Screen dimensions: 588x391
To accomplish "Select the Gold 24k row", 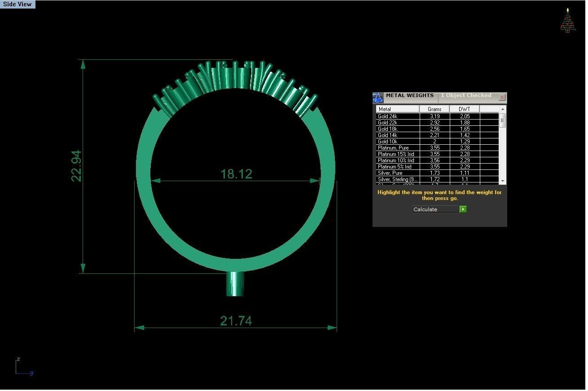I will (438, 116).
